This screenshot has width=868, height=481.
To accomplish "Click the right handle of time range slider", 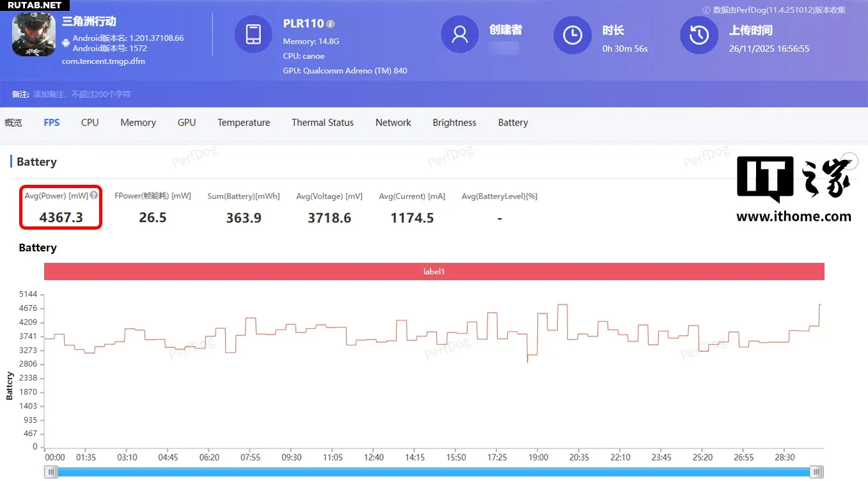I will (x=816, y=472).
